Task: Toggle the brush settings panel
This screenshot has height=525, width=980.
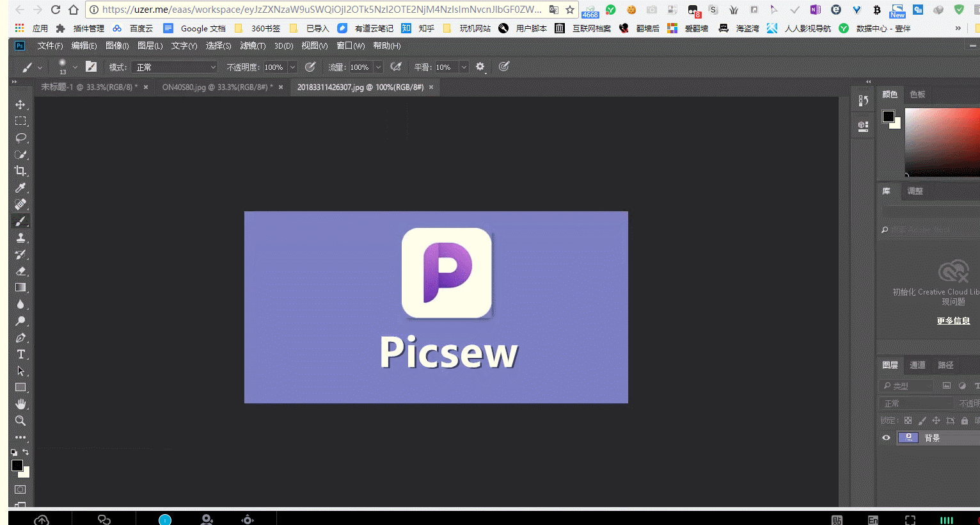Action: coord(91,67)
